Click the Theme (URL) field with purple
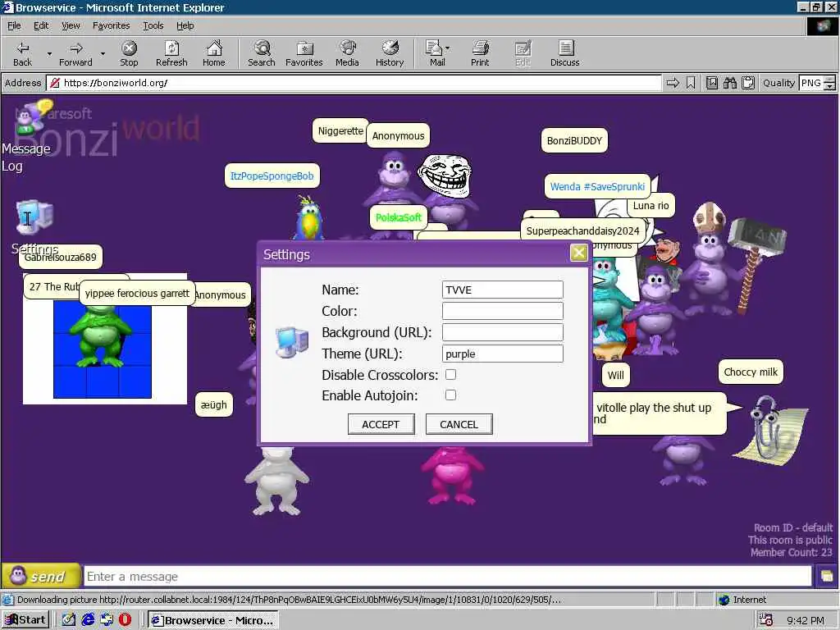840x630 pixels. pyautogui.click(x=503, y=354)
